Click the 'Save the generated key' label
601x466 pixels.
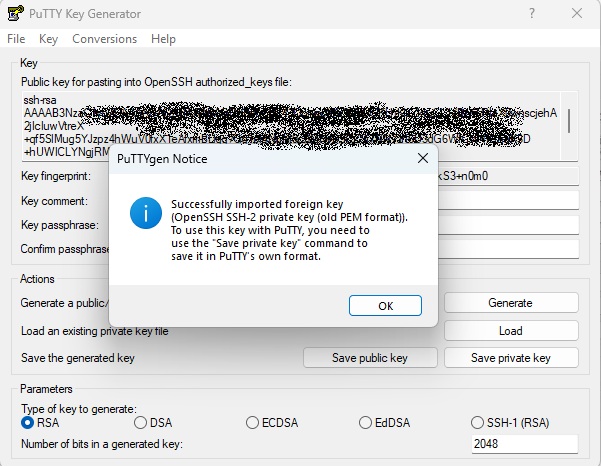tap(78, 358)
